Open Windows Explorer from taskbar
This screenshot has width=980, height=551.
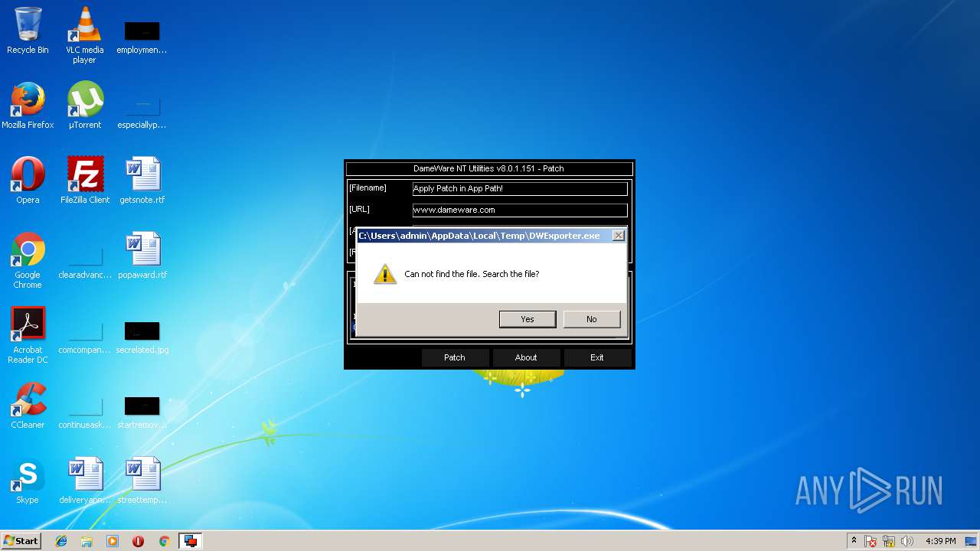pyautogui.click(x=87, y=541)
